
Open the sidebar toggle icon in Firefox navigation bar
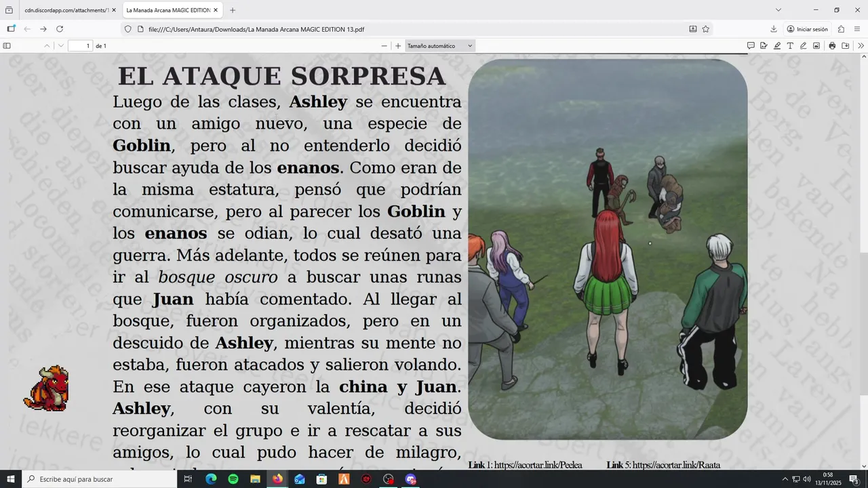pyautogui.click(x=11, y=29)
